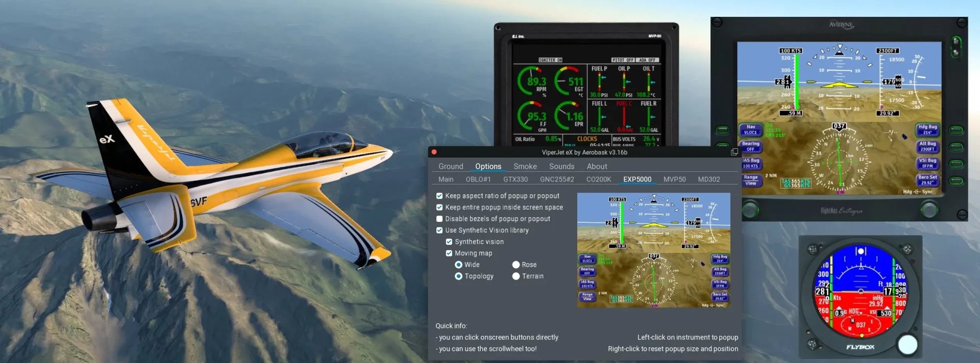Click VSI Bug button in options preview

coord(720,284)
